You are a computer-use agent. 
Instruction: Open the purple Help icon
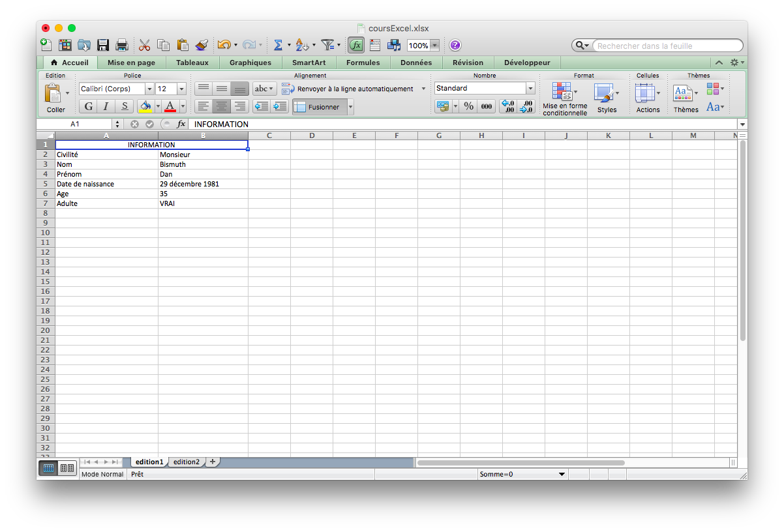point(455,45)
